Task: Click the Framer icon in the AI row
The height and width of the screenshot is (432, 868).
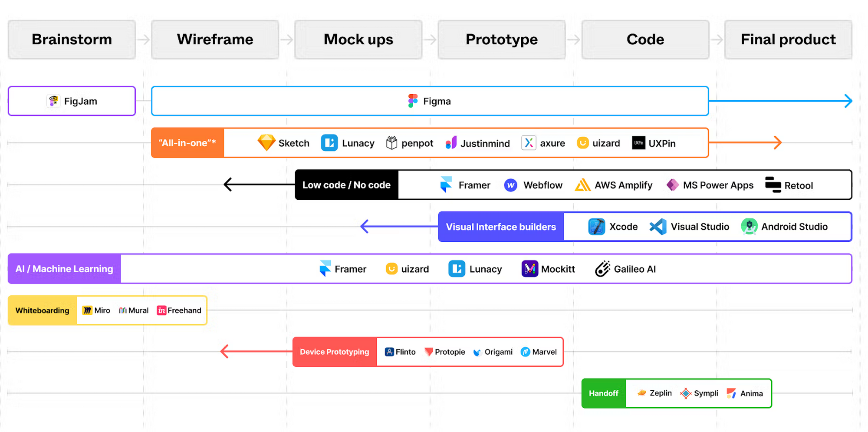Action: [325, 269]
